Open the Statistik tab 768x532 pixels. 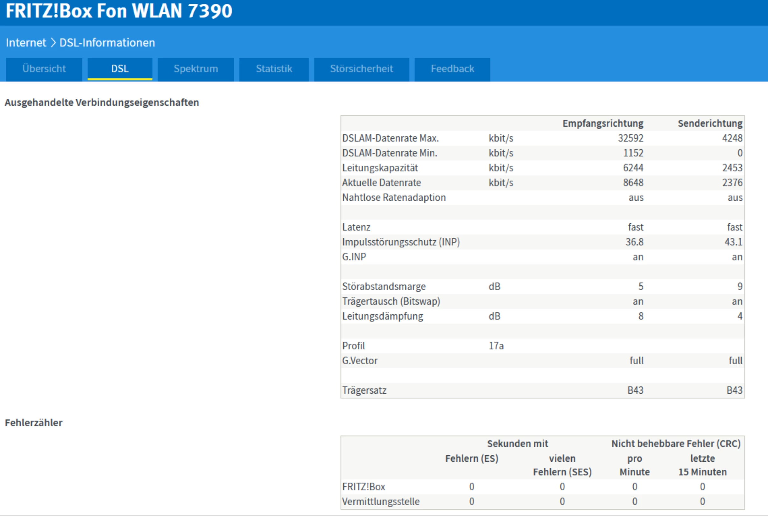(274, 69)
